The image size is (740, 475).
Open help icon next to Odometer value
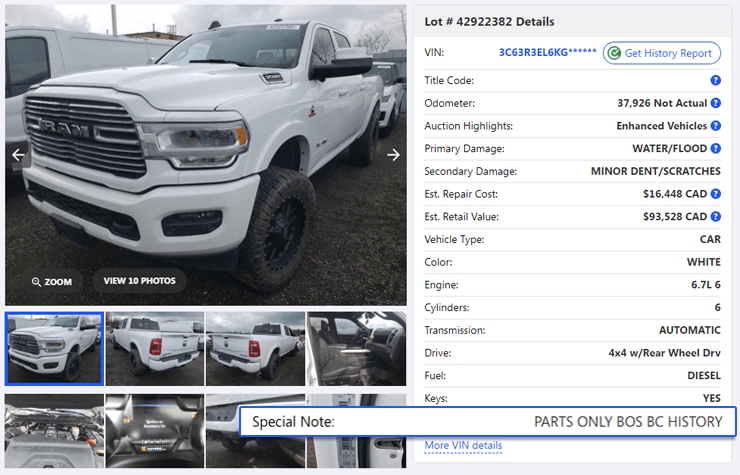[715, 103]
